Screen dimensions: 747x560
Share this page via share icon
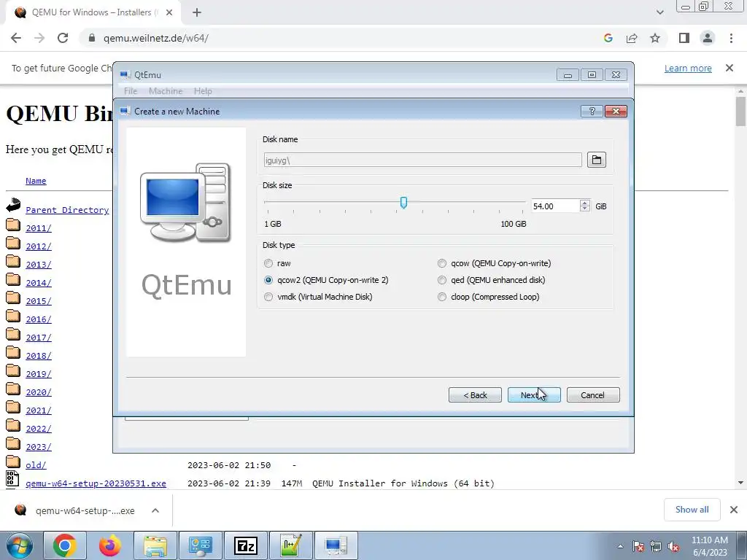(632, 38)
